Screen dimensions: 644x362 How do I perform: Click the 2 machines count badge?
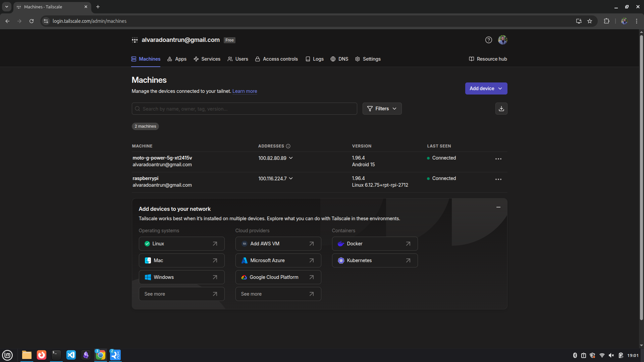145,126
